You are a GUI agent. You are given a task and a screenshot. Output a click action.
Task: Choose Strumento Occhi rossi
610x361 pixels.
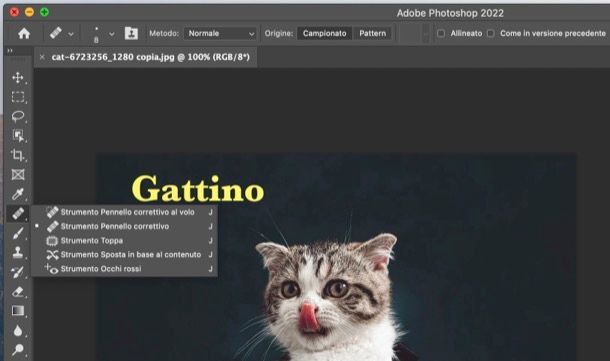(124, 269)
